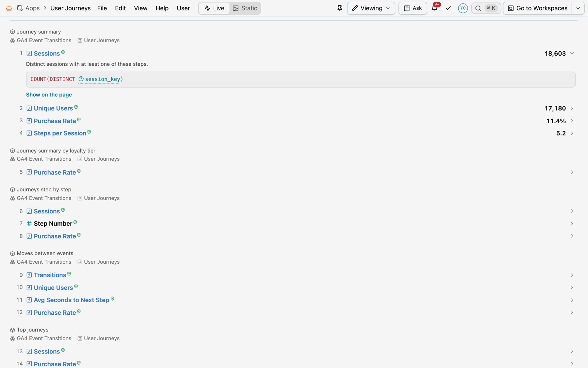This screenshot has width=588, height=368.
Task: Click the Ask button
Action: point(413,8)
